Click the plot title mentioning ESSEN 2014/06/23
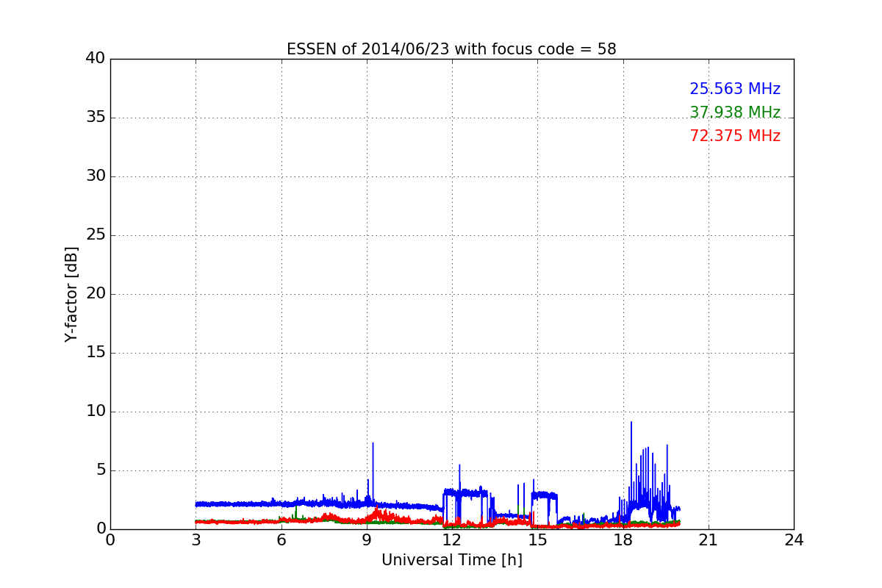882x588 pixels. (x=451, y=49)
